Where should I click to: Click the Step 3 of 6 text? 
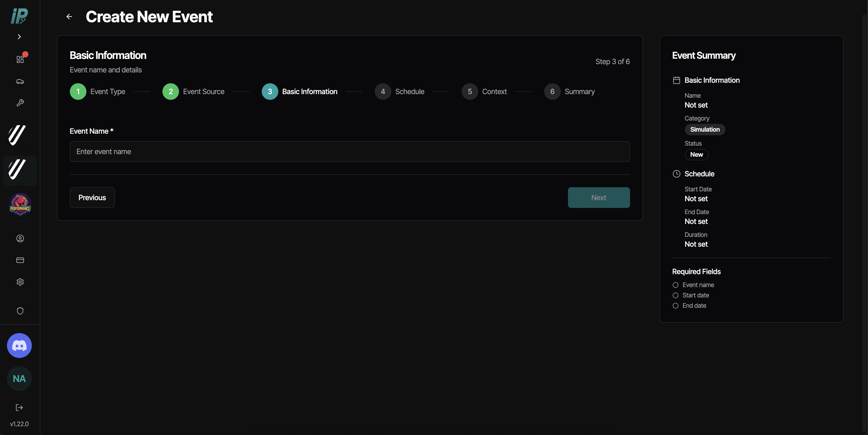click(612, 62)
